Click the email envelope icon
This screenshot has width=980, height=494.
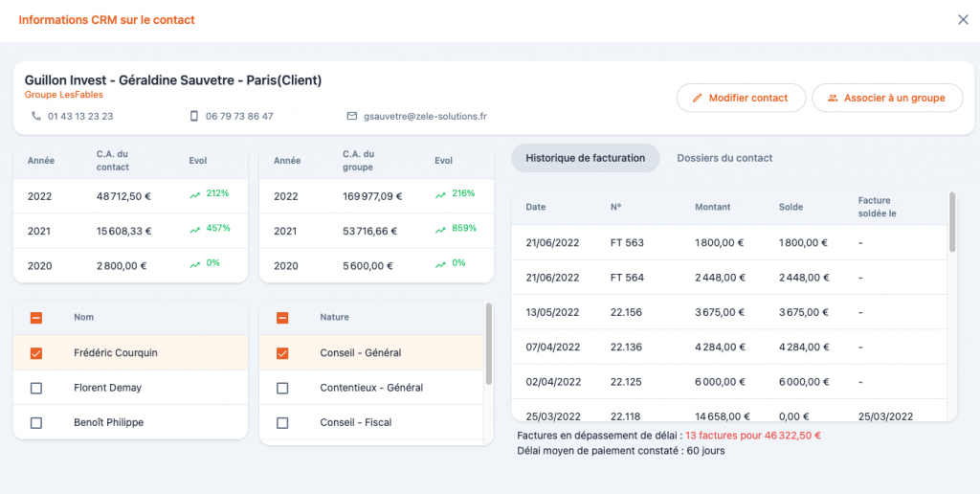point(352,116)
